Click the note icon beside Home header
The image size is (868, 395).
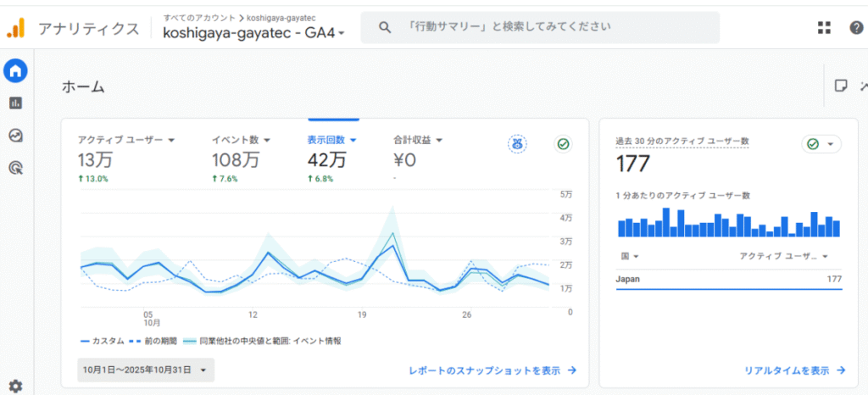tap(841, 86)
